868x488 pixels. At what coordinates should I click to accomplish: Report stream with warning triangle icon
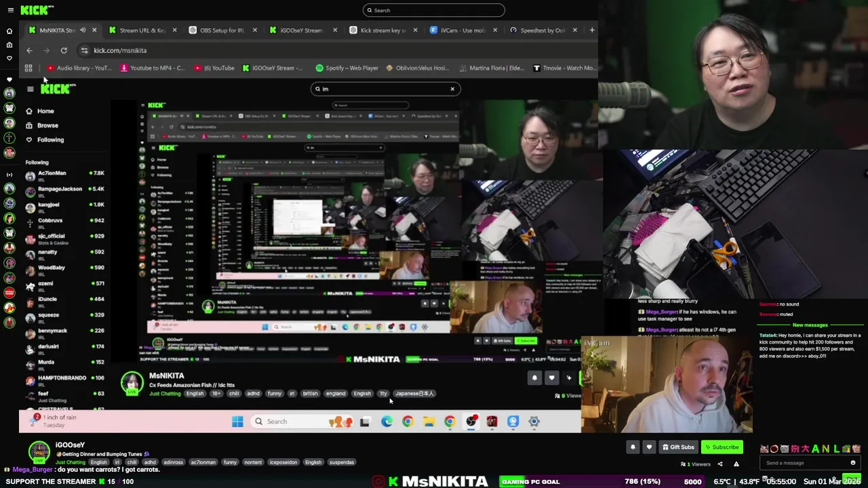736,464
